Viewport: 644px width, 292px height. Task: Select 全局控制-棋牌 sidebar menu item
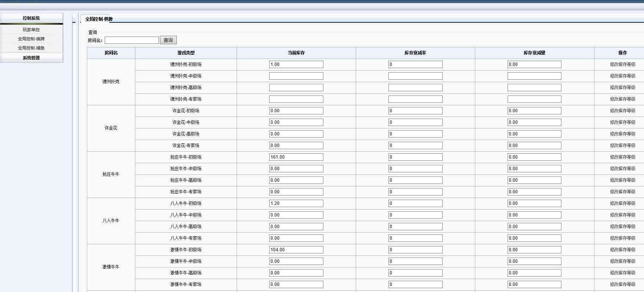tap(31, 39)
